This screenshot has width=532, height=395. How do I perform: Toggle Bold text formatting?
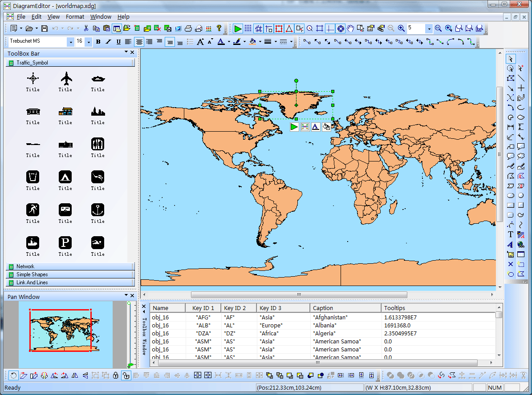[98, 42]
